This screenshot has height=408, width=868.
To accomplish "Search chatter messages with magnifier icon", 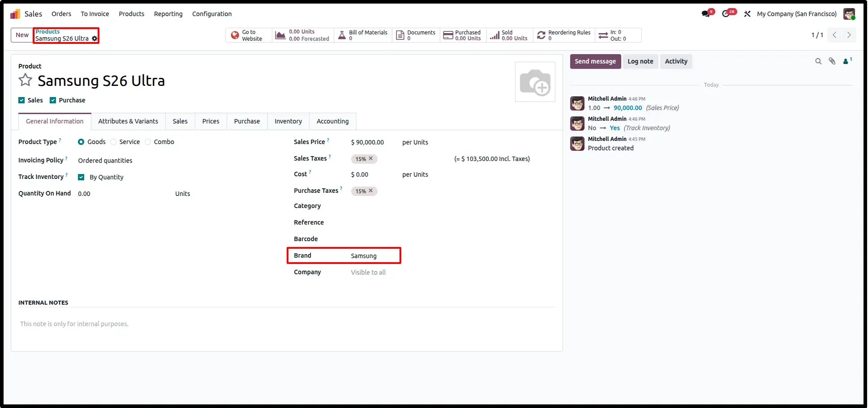I will (x=818, y=61).
